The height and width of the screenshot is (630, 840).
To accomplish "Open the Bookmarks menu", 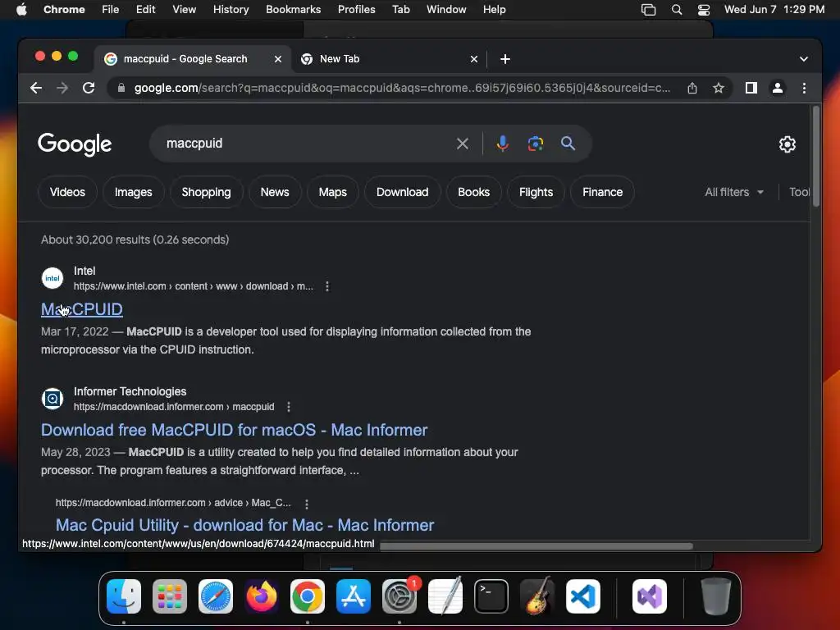I will click(x=293, y=10).
